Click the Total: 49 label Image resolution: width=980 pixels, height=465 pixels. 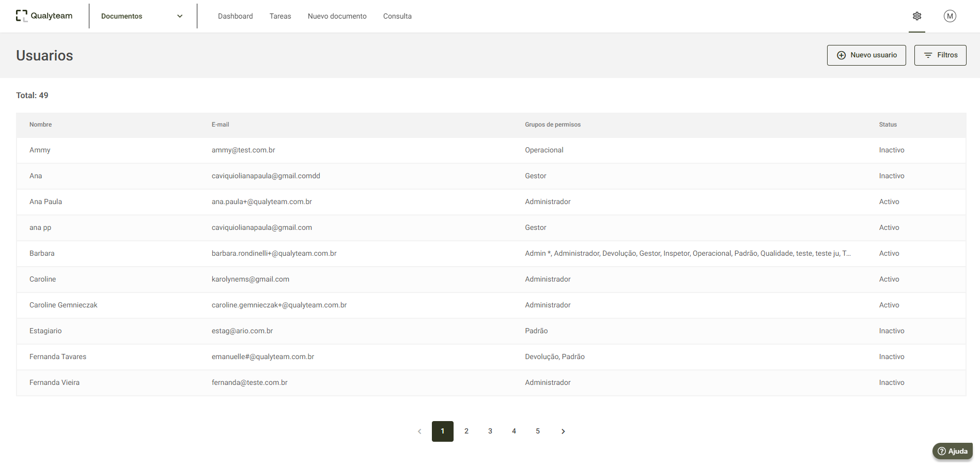click(32, 96)
